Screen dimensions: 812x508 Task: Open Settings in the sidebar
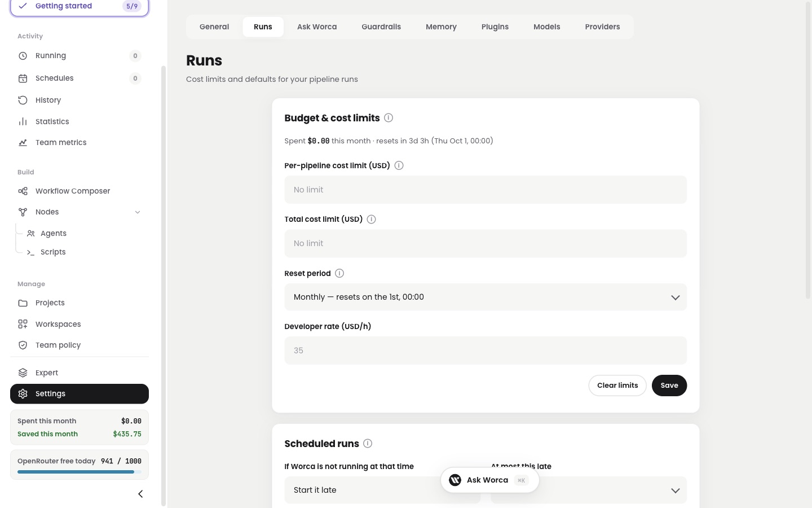[x=80, y=394]
